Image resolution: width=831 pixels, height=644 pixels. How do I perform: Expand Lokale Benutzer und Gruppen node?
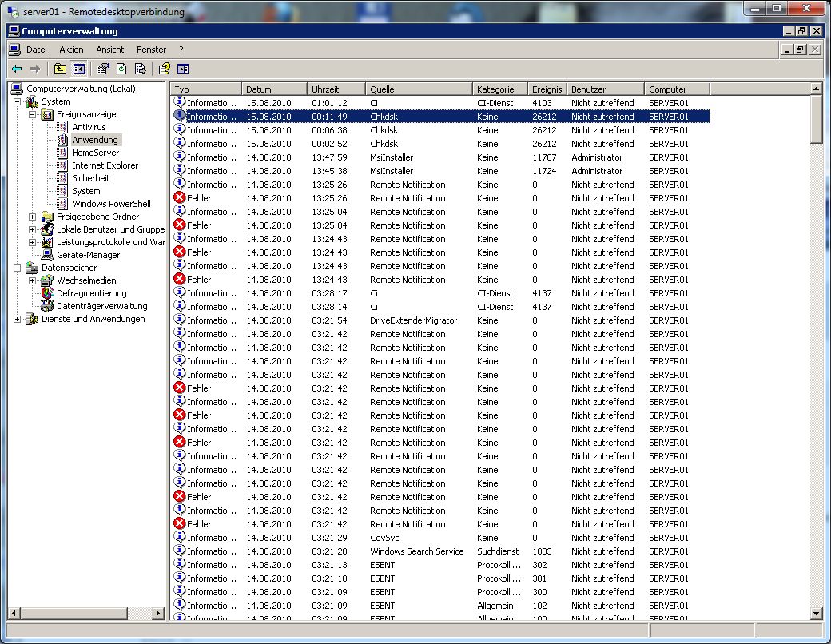point(32,229)
